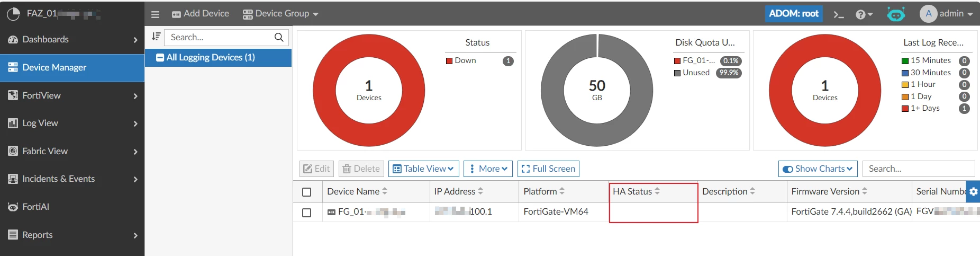980x256 pixels.
Task: Click the table search field
Action: coord(919,169)
